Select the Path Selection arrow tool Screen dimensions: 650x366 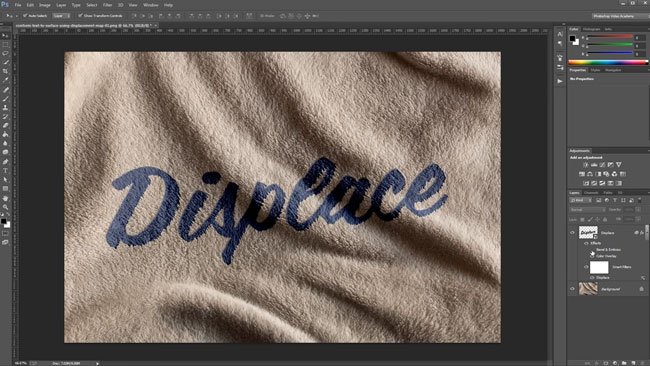click(5, 180)
